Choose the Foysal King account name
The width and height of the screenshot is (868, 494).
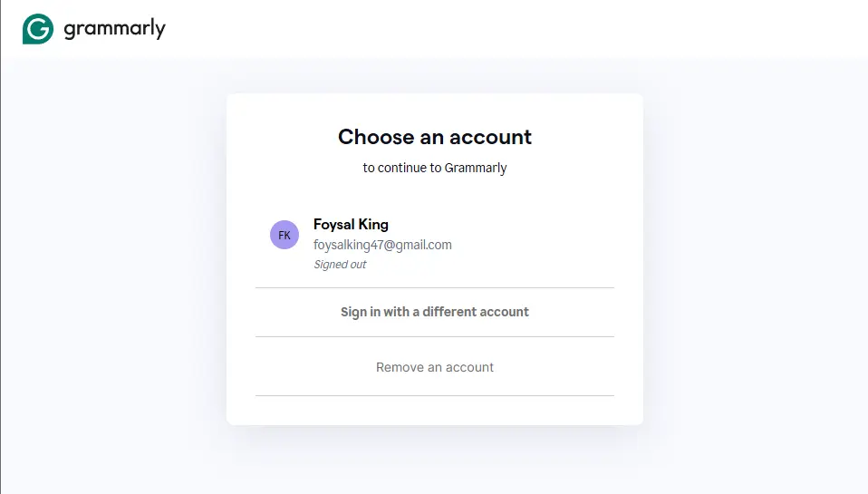[351, 225]
